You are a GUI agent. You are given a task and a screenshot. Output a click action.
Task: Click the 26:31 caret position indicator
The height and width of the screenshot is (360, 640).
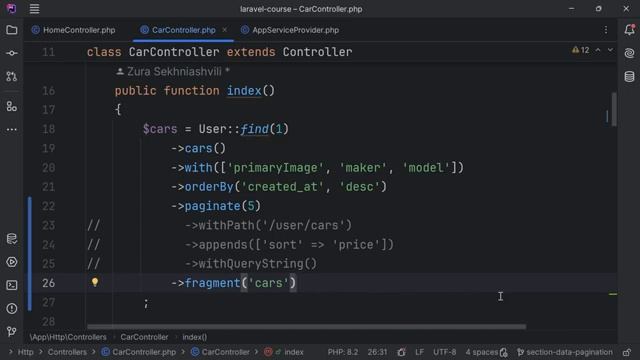tap(377, 352)
